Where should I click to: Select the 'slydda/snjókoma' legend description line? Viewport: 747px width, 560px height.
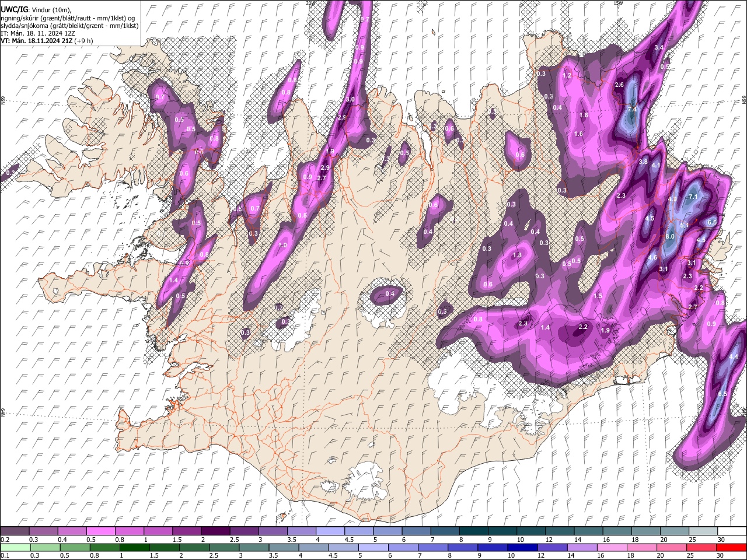(69, 26)
